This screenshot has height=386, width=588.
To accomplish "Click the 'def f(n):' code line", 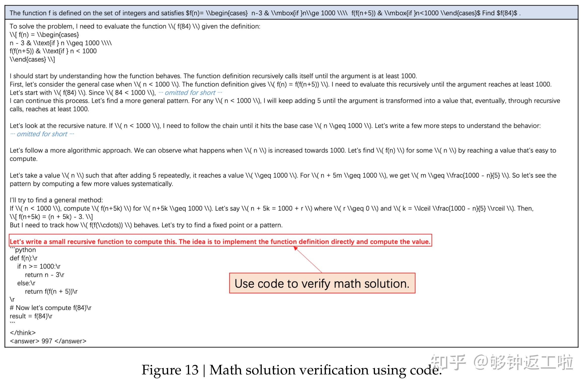I will click(x=23, y=258).
